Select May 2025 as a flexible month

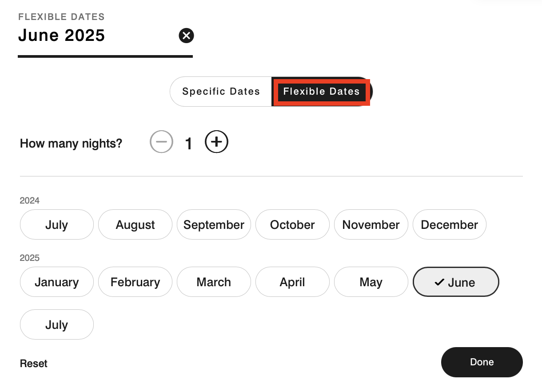tap(371, 282)
